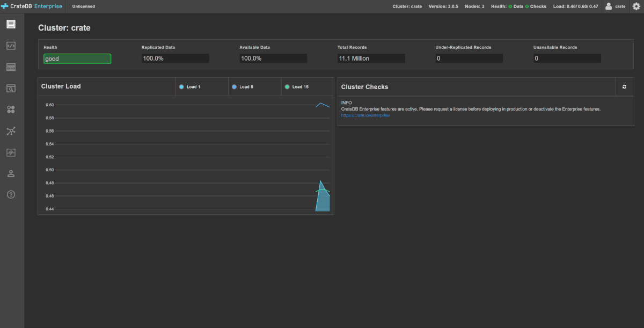Image resolution: width=644 pixels, height=328 pixels.
Task: Click the 0.44 label on the chart axis
Action: 50,209
